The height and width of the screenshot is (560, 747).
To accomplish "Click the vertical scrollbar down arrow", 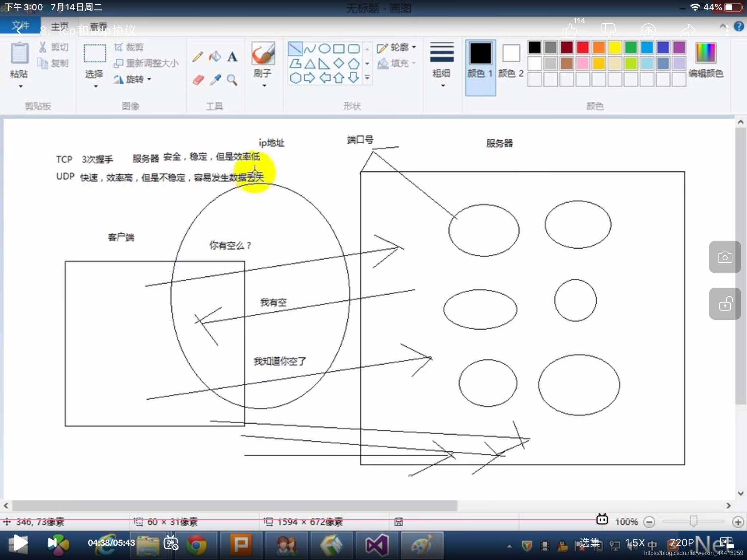I will pos(740,494).
